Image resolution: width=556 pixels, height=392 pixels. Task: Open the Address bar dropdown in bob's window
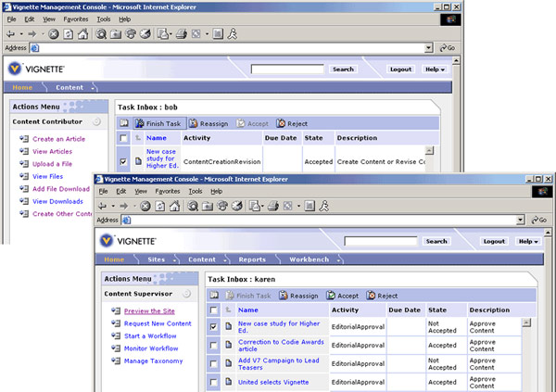[429, 48]
